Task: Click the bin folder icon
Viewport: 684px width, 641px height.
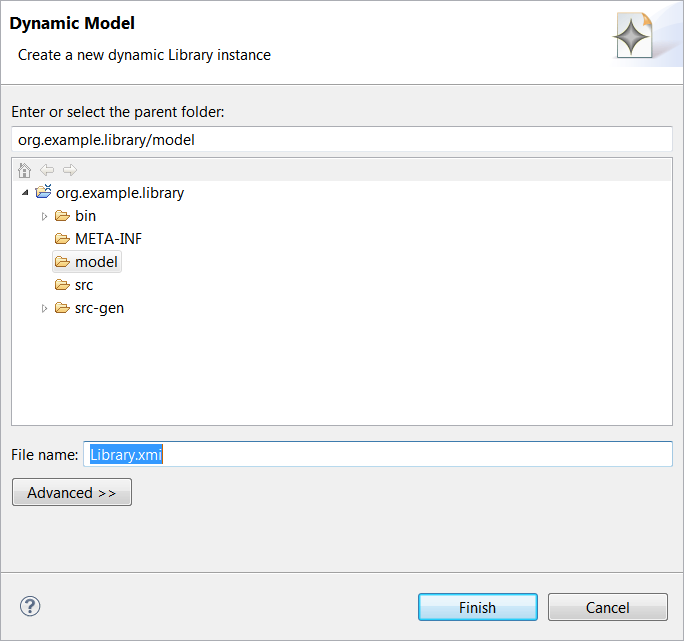Action: pyautogui.click(x=62, y=216)
